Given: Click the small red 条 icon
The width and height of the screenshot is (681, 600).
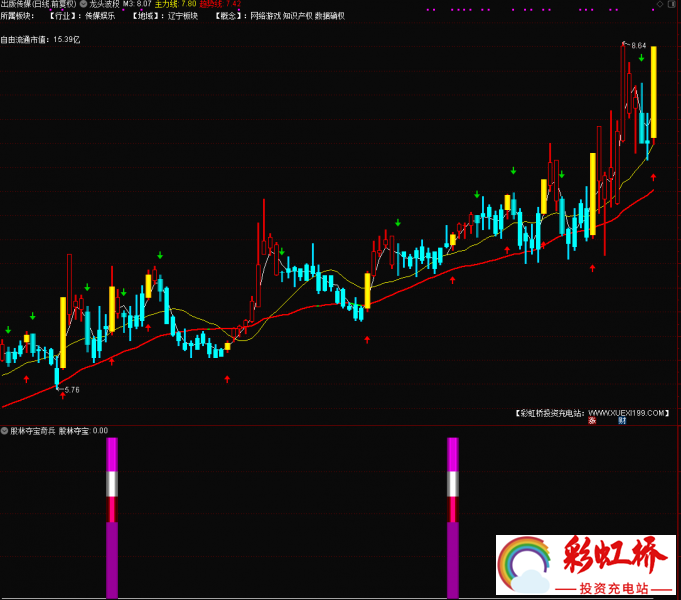Looking at the screenshot, I should tap(592, 421).
